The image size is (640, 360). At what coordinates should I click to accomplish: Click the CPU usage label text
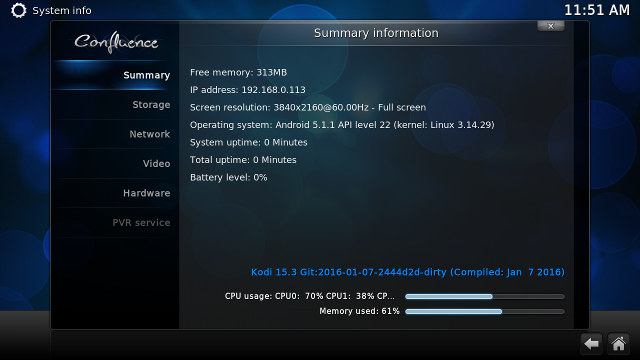(x=310, y=296)
